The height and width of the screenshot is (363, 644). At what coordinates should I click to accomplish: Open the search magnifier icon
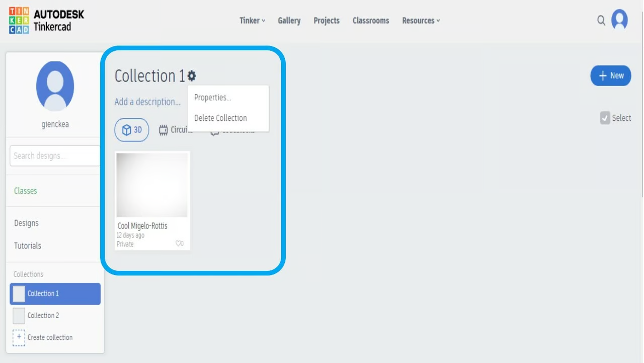coord(601,21)
